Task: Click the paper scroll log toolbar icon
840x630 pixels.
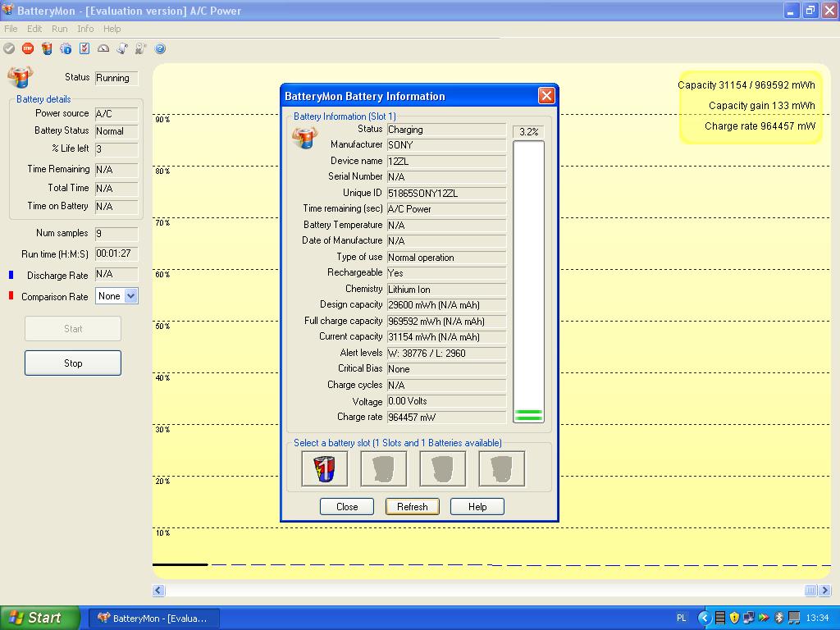Action: click(x=122, y=48)
